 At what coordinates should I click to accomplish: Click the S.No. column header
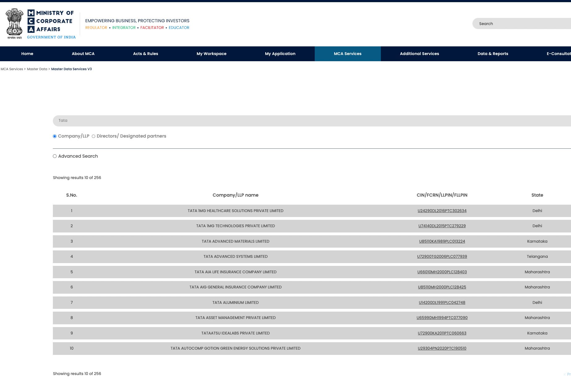click(x=72, y=195)
